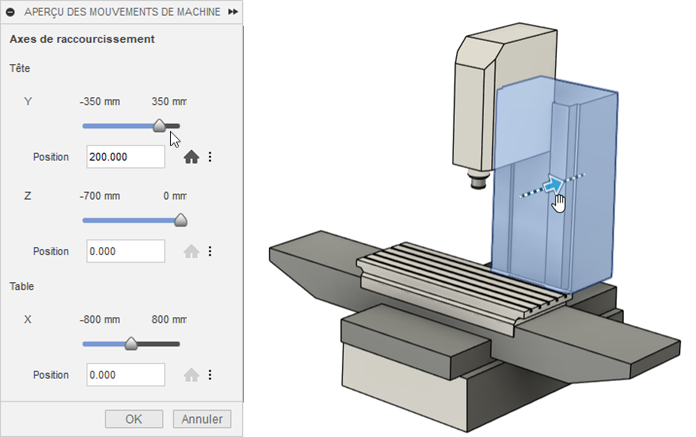Click the "0 mm" Z maximum label

[x=174, y=196]
